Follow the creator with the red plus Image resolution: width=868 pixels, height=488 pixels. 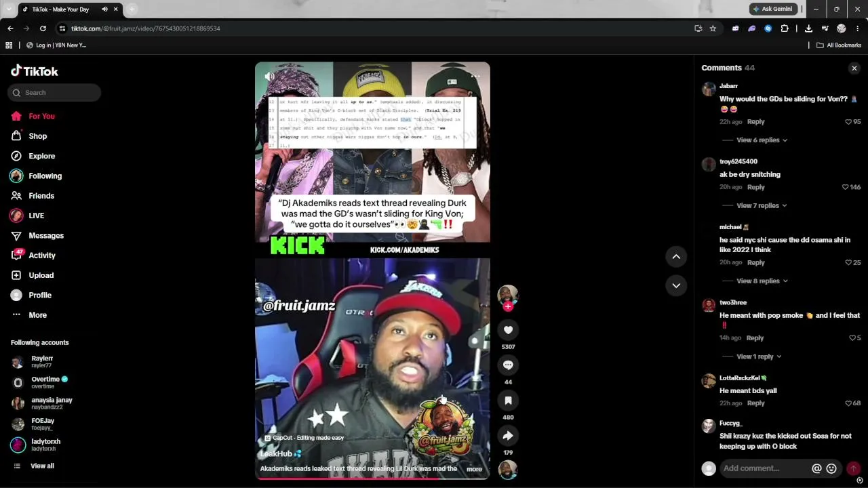[508, 306]
